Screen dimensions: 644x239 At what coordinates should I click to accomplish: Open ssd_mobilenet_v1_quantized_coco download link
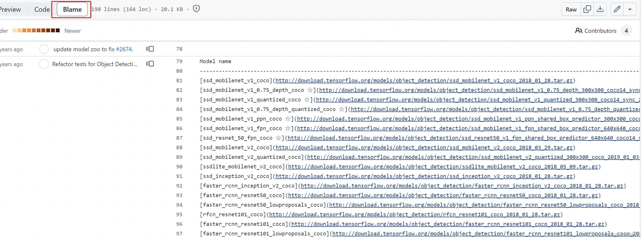tap(478, 100)
